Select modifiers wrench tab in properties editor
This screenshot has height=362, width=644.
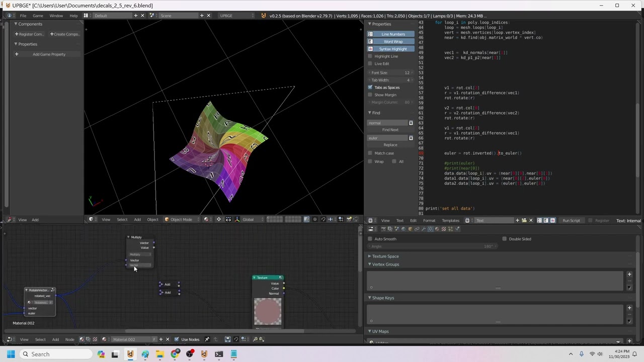(x=424, y=229)
